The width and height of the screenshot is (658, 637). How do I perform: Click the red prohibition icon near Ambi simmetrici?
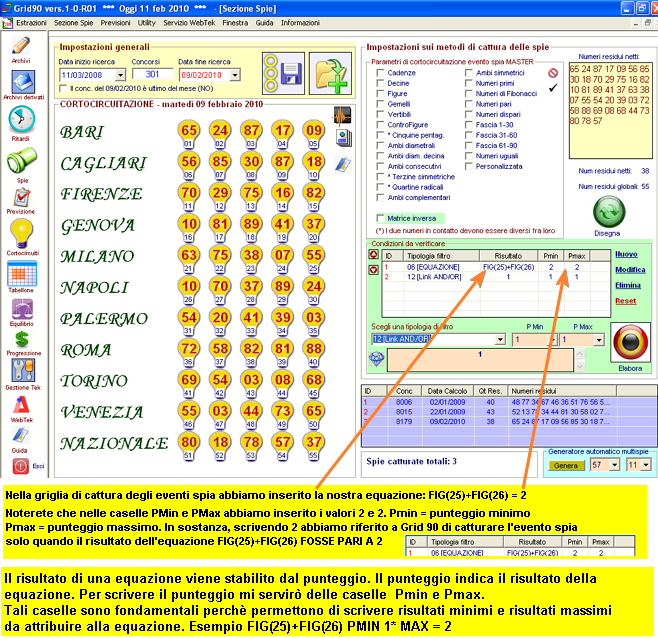tap(553, 73)
